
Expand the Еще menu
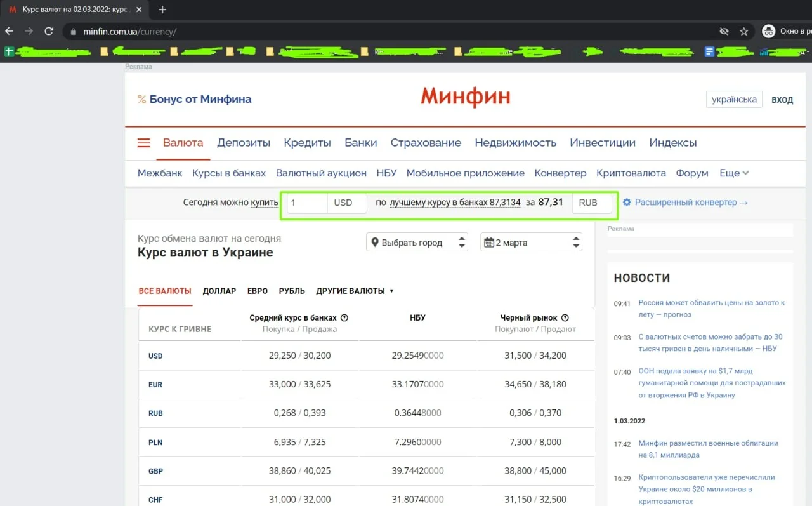[x=734, y=173]
